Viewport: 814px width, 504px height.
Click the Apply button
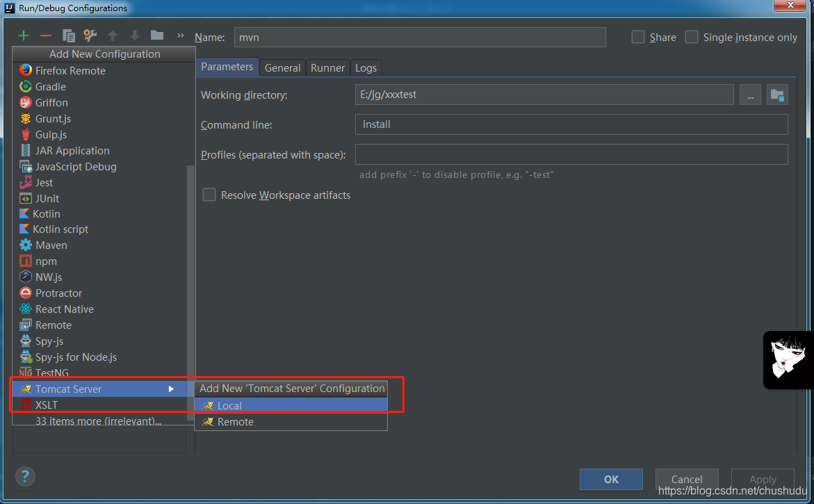(x=763, y=479)
